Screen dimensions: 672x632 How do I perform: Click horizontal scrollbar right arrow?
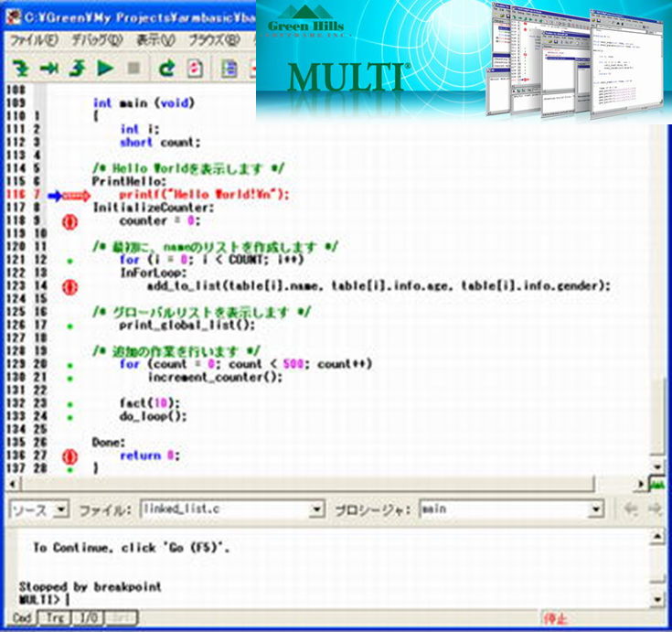pos(641,484)
